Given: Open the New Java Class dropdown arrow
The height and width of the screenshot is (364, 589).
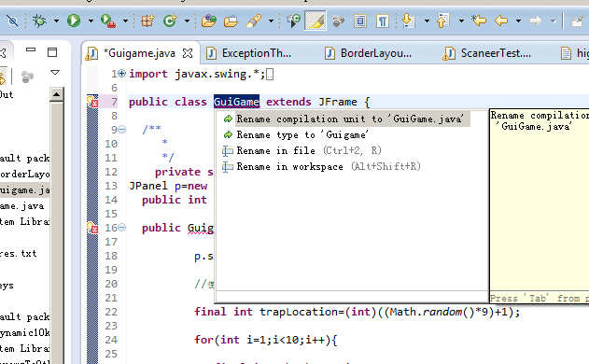Looking at the screenshot, I should point(187,21).
